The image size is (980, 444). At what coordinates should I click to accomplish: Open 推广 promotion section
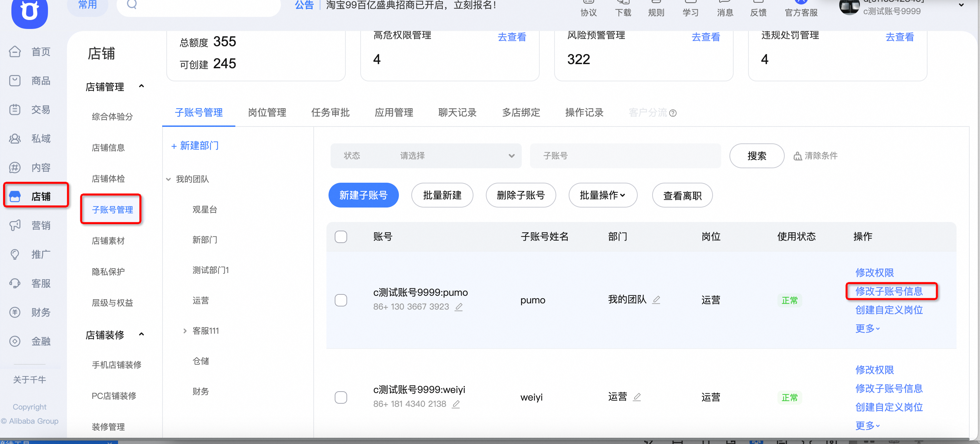30,254
